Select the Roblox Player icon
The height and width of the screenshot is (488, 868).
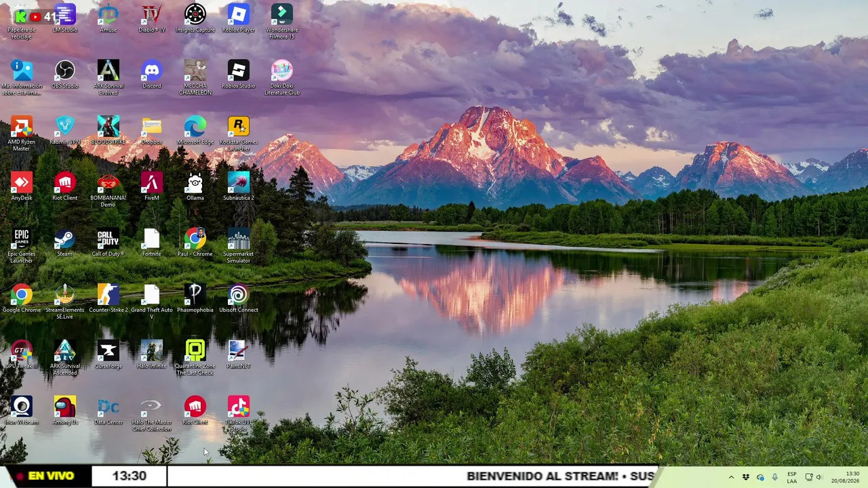239,18
